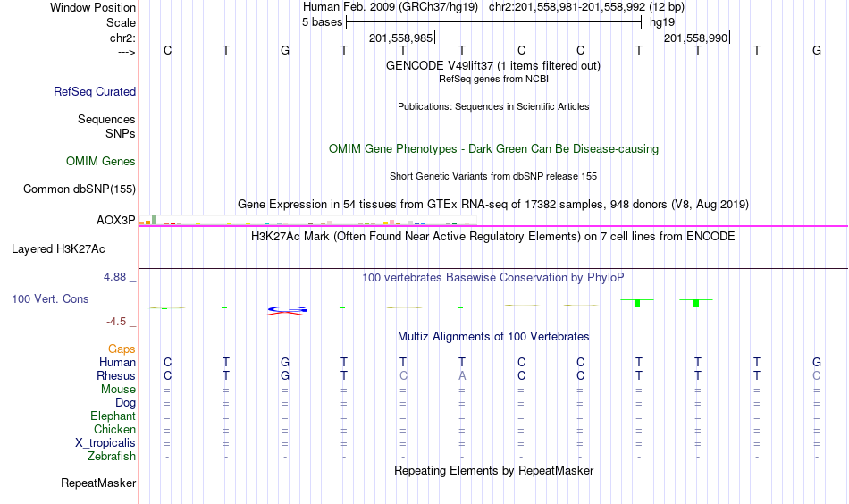This screenshot has width=849, height=504.
Task: Click the Gaps label in Multiz track
Action: (122, 349)
